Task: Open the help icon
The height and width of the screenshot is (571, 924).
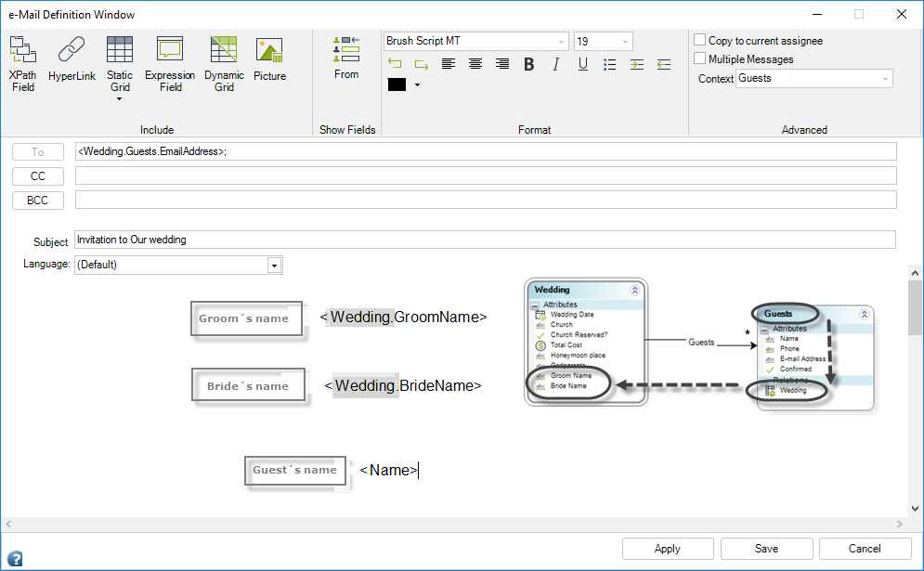Action: click(15, 558)
